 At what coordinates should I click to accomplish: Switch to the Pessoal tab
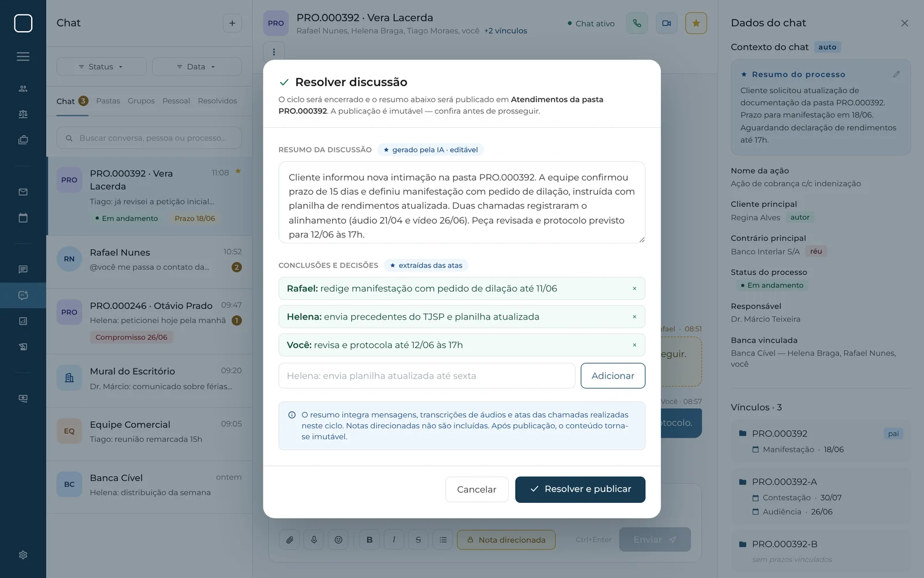point(176,101)
